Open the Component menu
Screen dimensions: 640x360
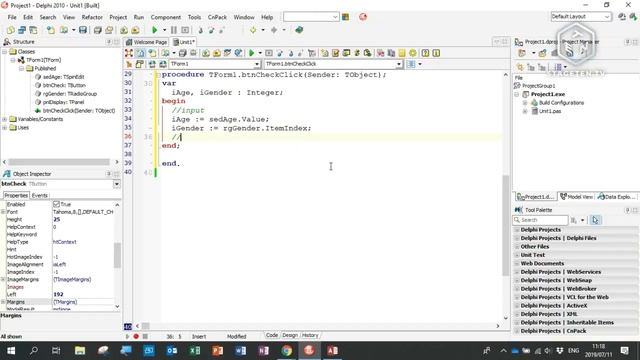[166, 17]
